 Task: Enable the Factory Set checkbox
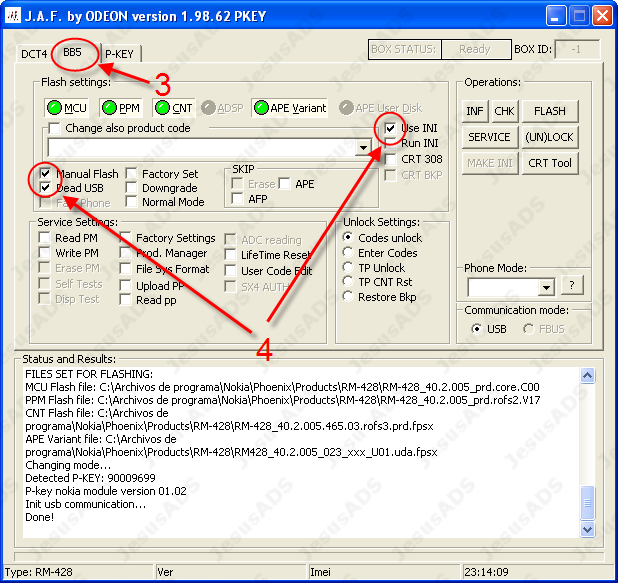point(131,174)
